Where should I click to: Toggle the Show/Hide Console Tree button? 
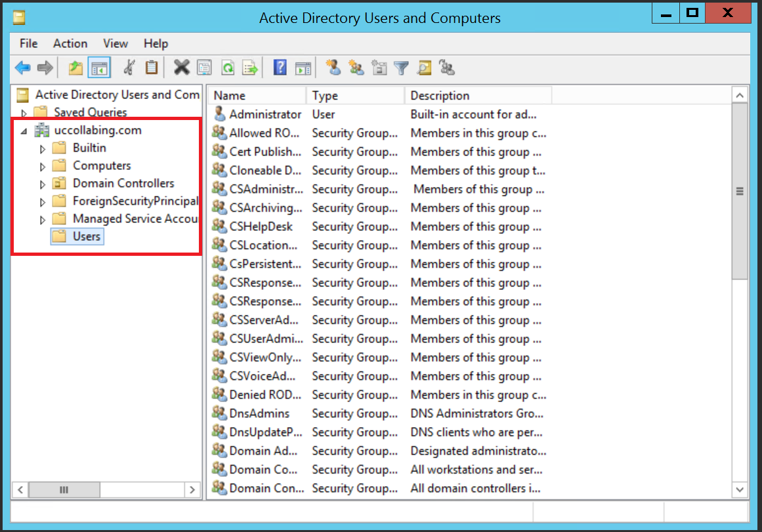pyautogui.click(x=99, y=68)
